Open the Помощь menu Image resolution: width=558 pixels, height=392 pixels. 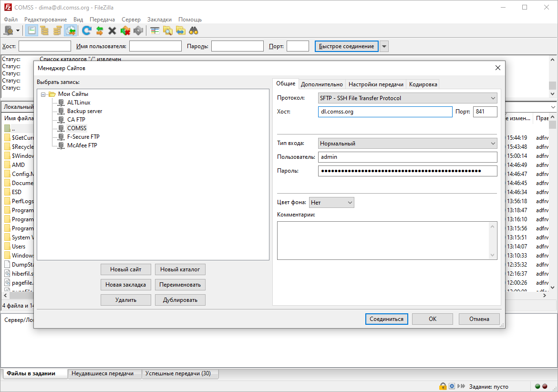(x=190, y=20)
